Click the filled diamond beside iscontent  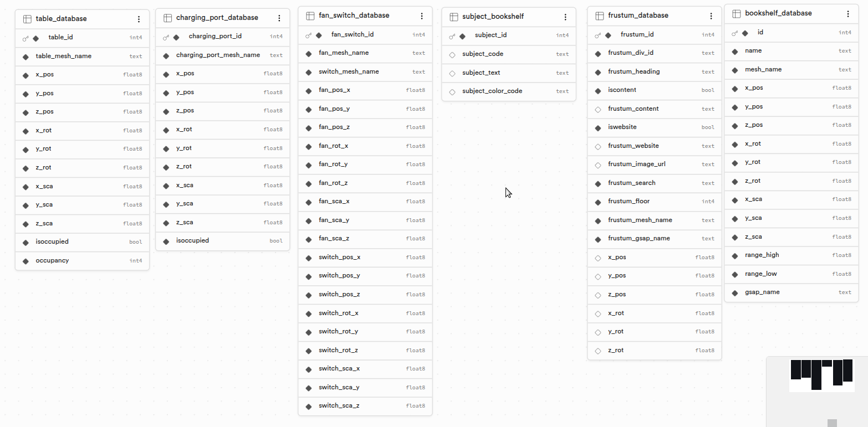pos(598,90)
